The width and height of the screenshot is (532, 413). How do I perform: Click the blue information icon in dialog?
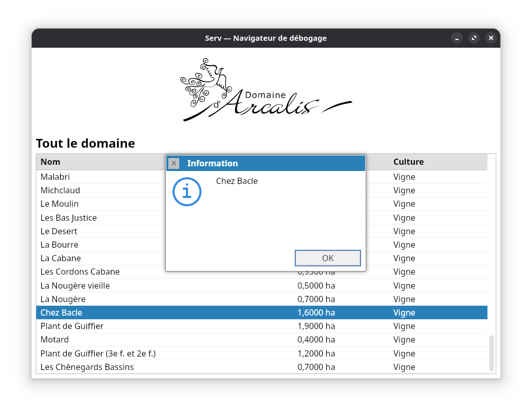tap(187, 192)
